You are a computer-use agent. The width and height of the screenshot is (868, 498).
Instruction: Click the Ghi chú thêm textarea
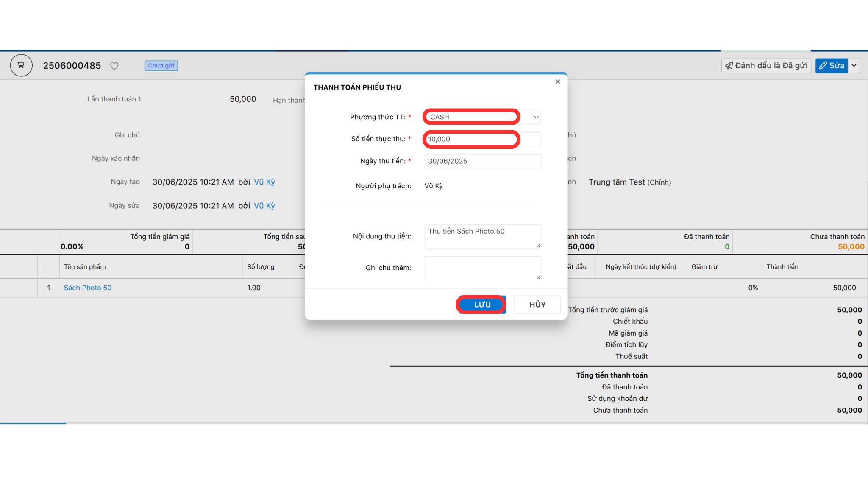pyautogui.click(x=482, y=268)
